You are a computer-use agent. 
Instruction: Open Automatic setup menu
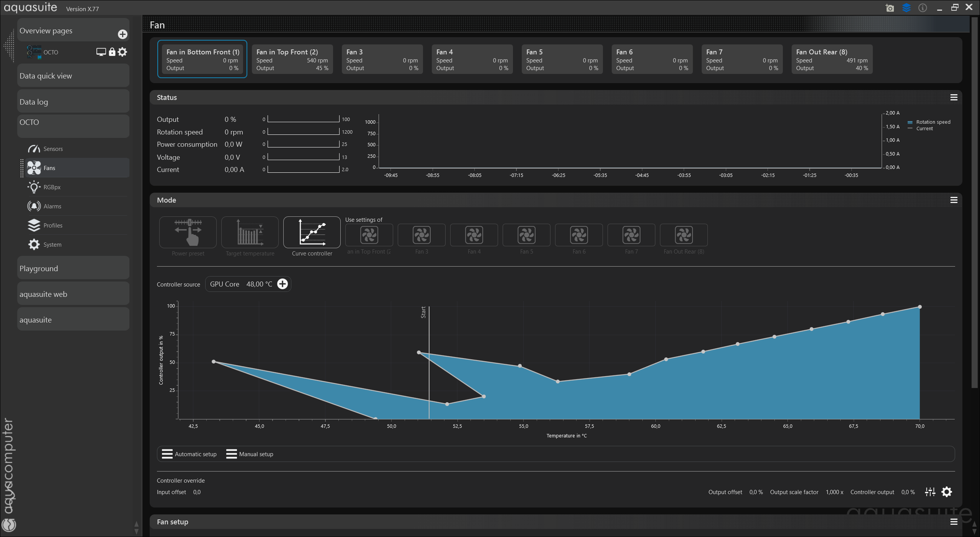(189, 454)
